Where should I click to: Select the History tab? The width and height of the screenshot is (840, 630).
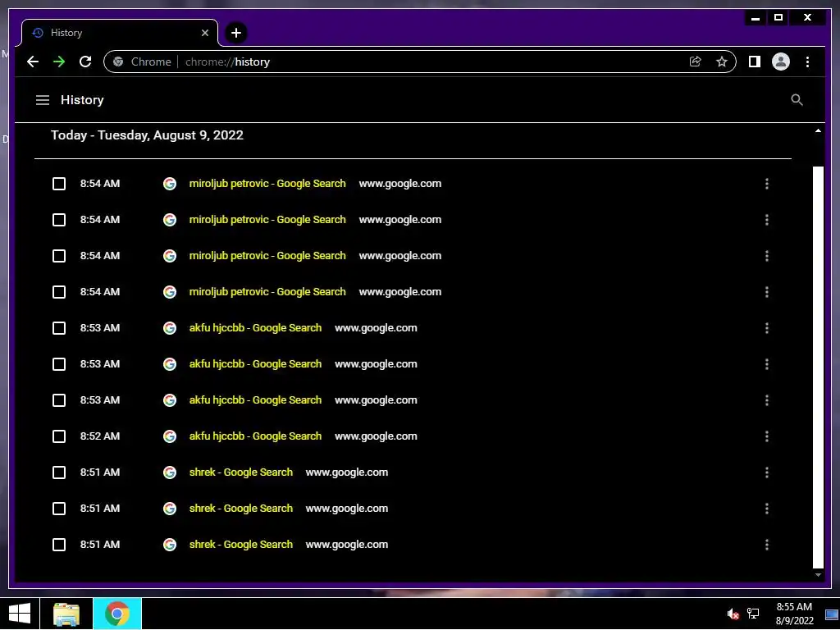tap(120, 33)
